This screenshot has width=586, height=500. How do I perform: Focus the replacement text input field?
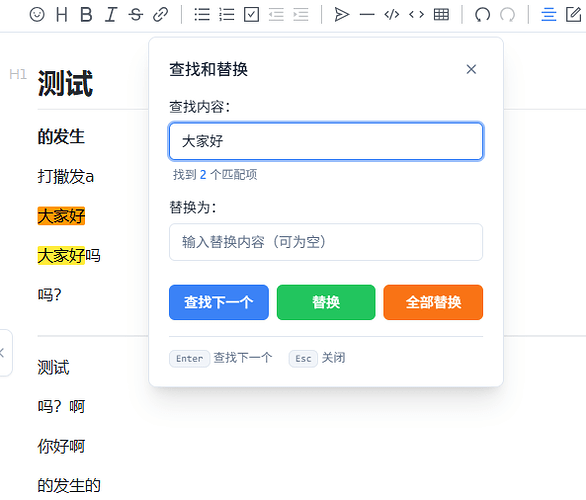click(x=326, y=242)
